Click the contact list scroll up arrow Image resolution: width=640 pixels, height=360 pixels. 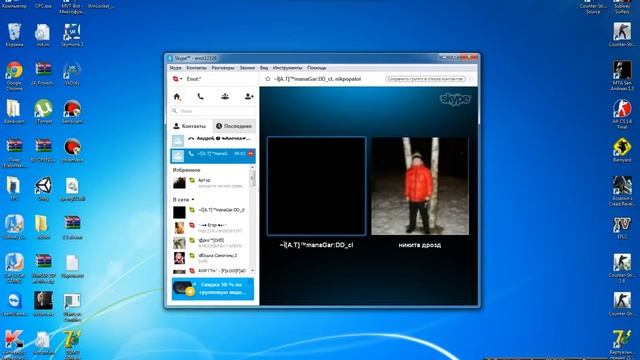(252, 168)
